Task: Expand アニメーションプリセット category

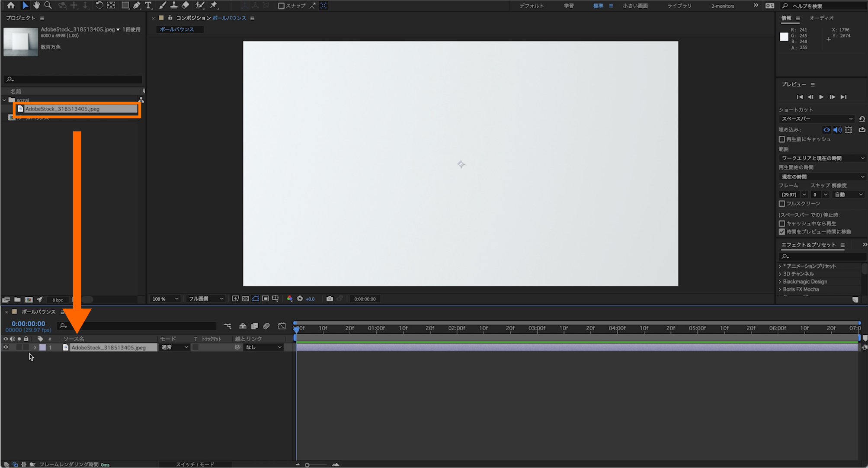Action: tap(780, 266)
